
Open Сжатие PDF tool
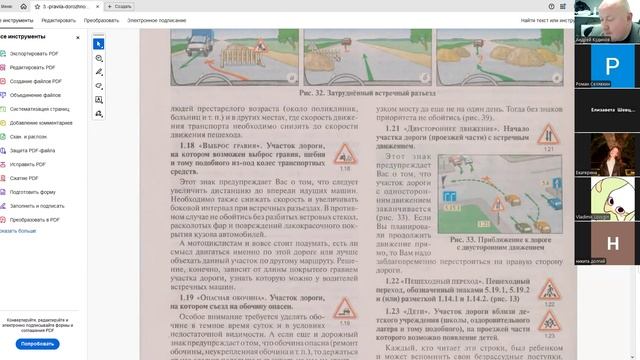24,178
